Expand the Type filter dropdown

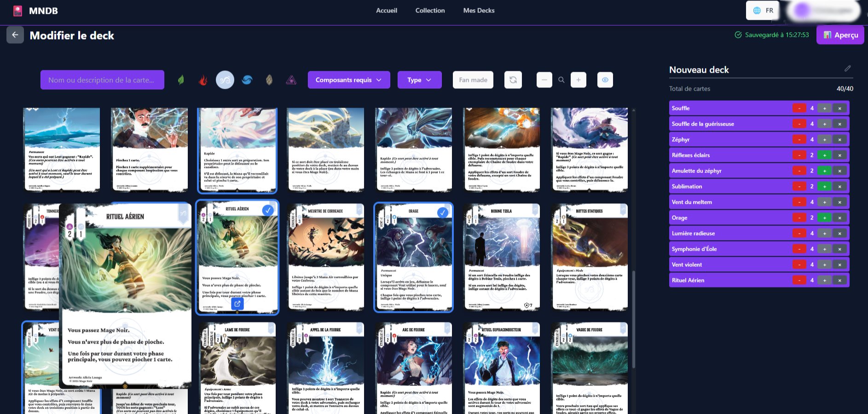click(x=419, y=80)
